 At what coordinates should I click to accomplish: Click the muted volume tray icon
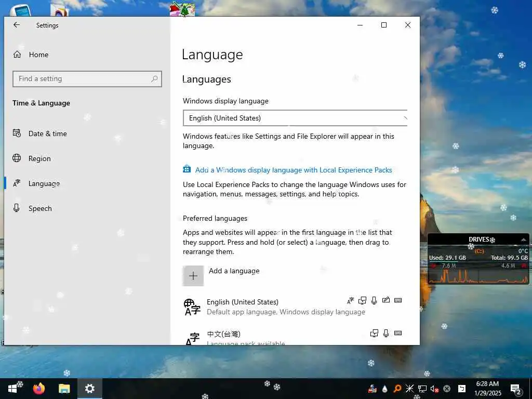[x=434, y=389]
